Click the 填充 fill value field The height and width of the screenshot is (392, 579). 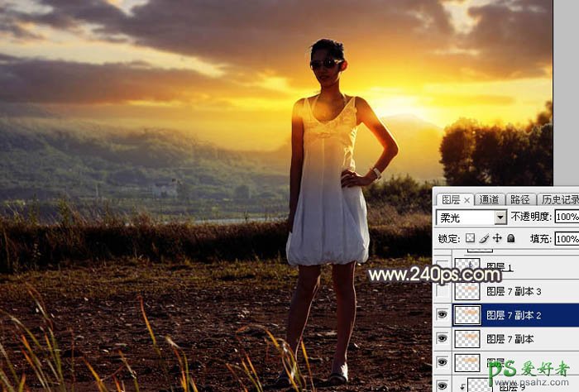(x=567, y=238)
